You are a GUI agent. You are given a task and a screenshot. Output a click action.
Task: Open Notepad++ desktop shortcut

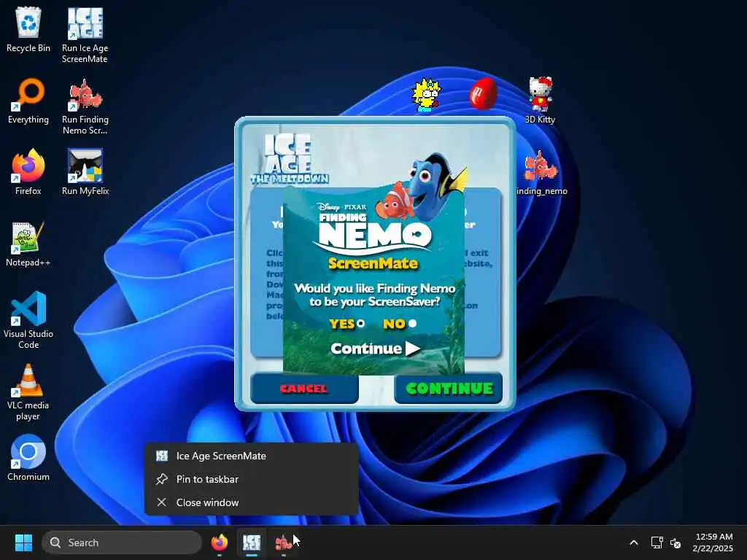(x=28, y=244)
